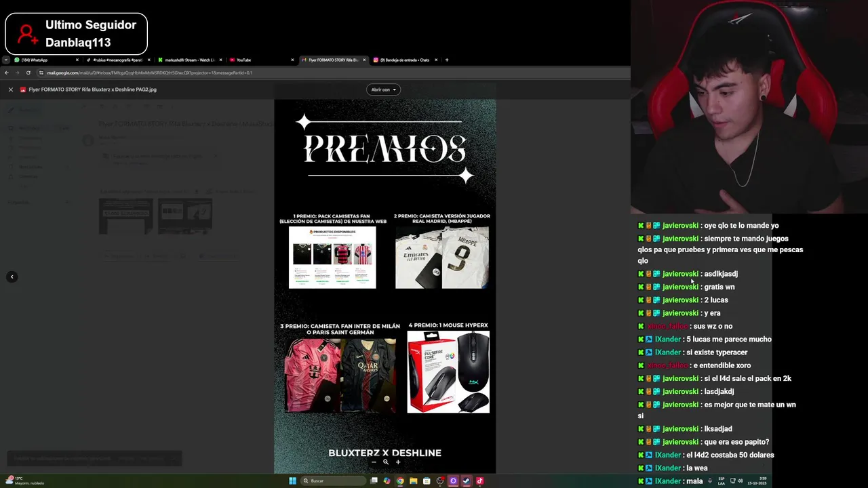This screenshot has width=868, height=488.
Task: Click the volume icon in system tray
Action: (x=740, y=481)
